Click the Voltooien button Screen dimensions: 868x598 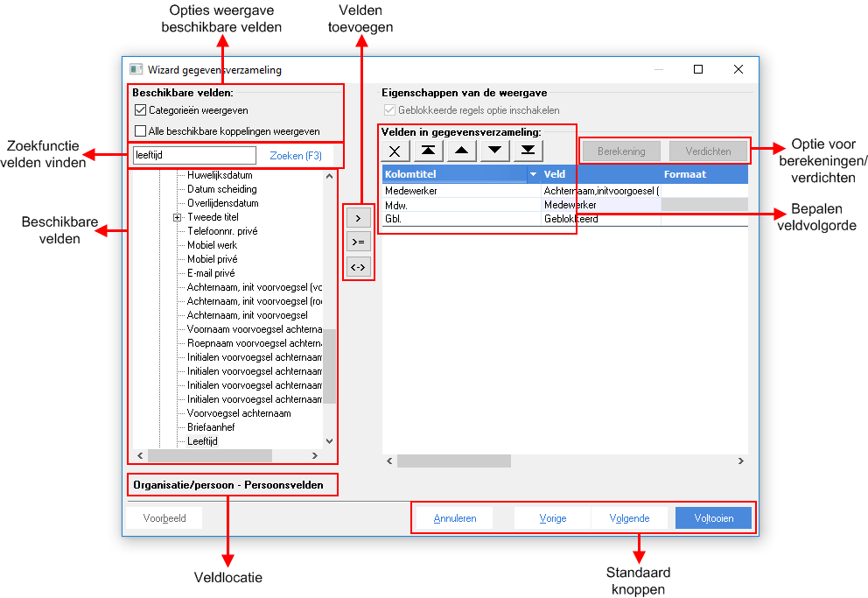[713, 518]
